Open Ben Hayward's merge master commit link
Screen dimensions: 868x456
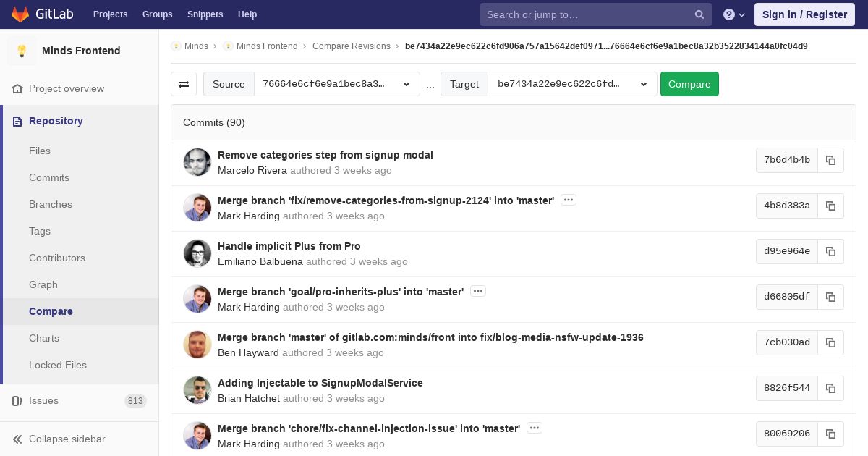point(430,337)
